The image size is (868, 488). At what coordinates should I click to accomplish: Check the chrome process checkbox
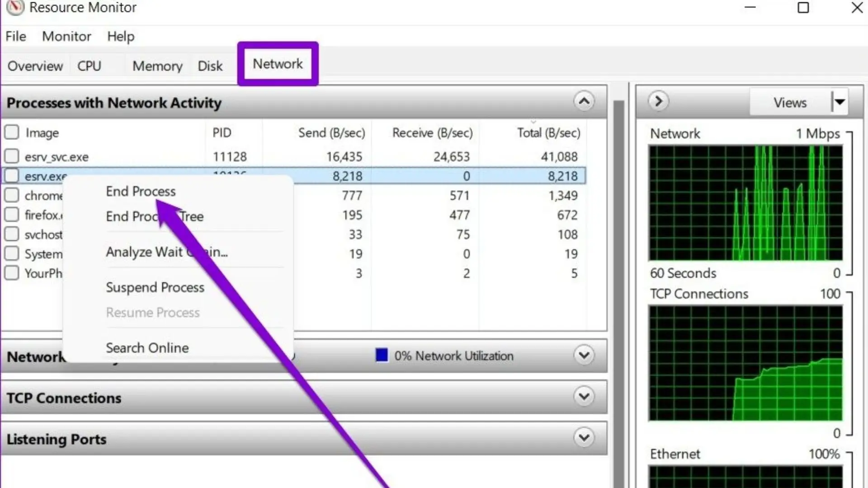pyautogui.click(x=12, y=195)
